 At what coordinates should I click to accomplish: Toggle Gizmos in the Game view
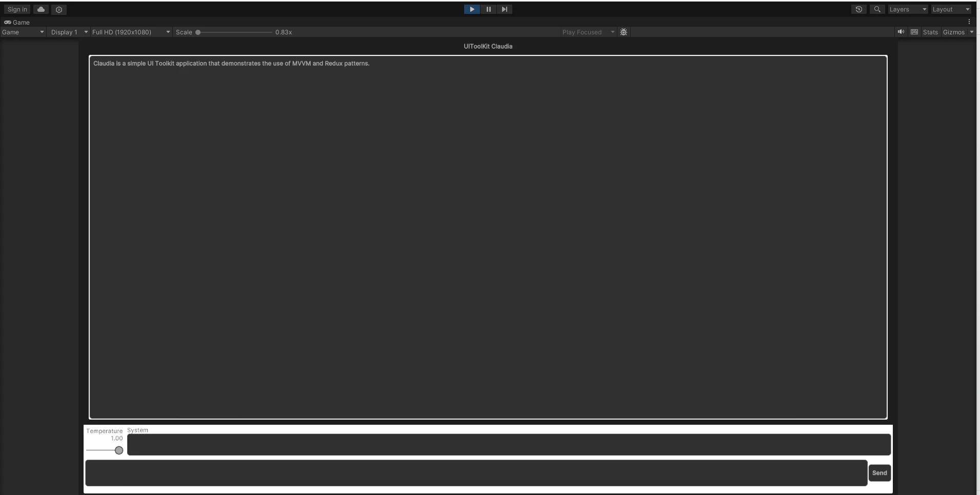click(954, 32)
